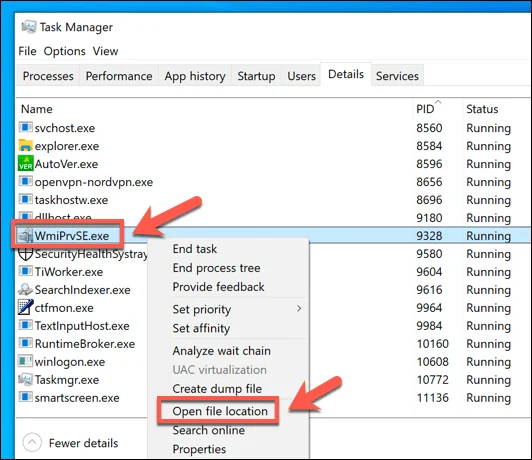Click the Taskmgr.exe process icon
Screen dimensions: 532x460
(x=25, y=379)
